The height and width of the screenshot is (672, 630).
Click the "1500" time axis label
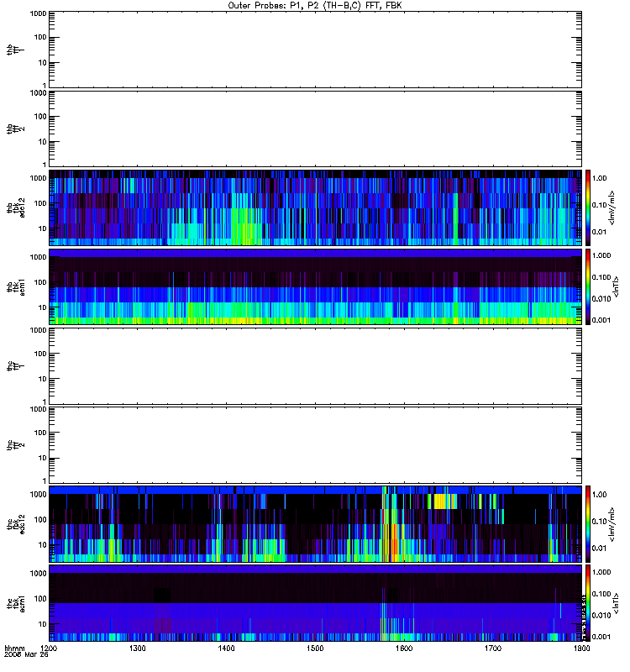pyautogui.click(x=315, y=648)
